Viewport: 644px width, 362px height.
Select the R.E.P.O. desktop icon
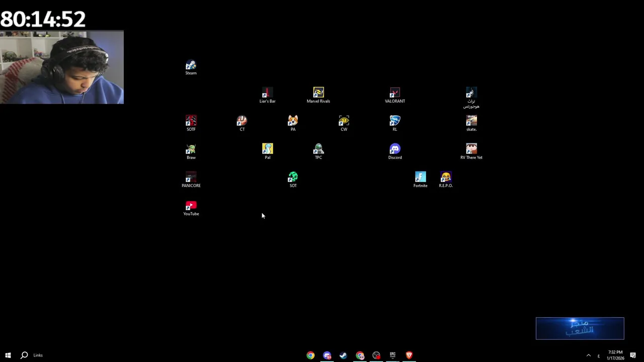(x=446, y=180)
